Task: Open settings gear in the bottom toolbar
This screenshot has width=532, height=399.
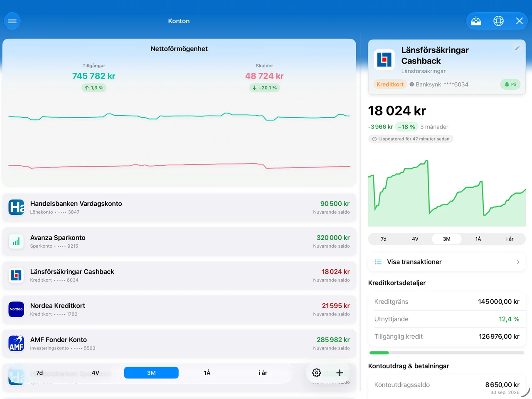Action: pos(317,373)
